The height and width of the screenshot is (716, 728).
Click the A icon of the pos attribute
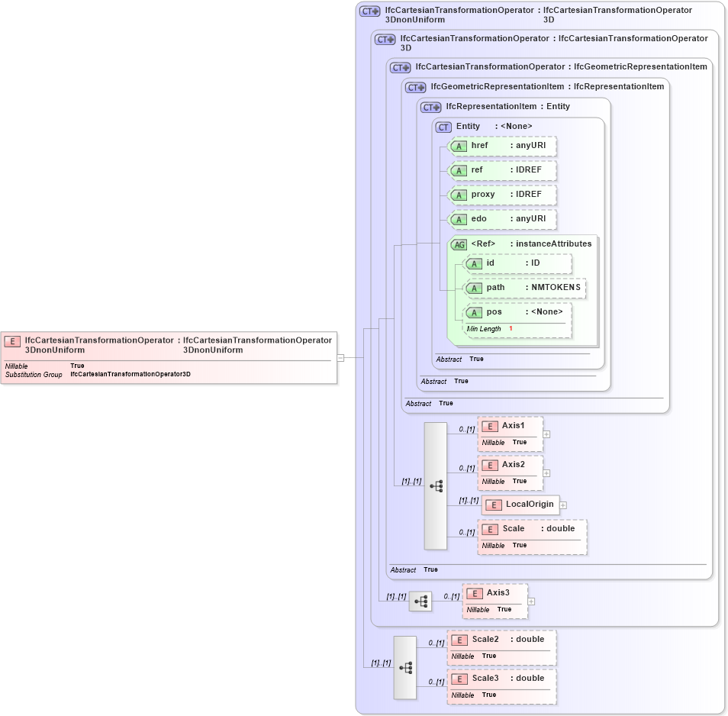[x=474, y=311]
